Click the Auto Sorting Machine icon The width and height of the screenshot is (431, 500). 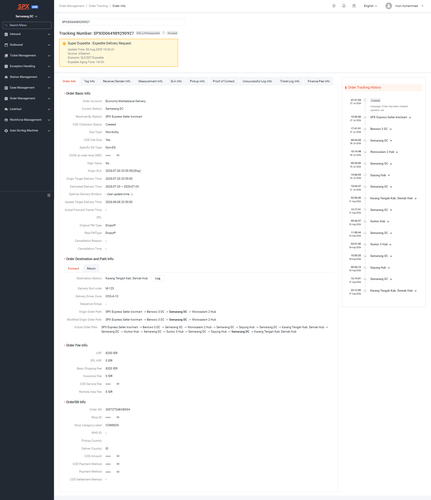click(x=6, y=131)
